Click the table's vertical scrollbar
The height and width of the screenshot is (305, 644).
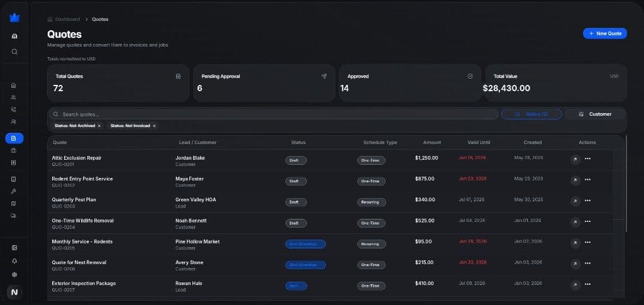coord(626,185)
